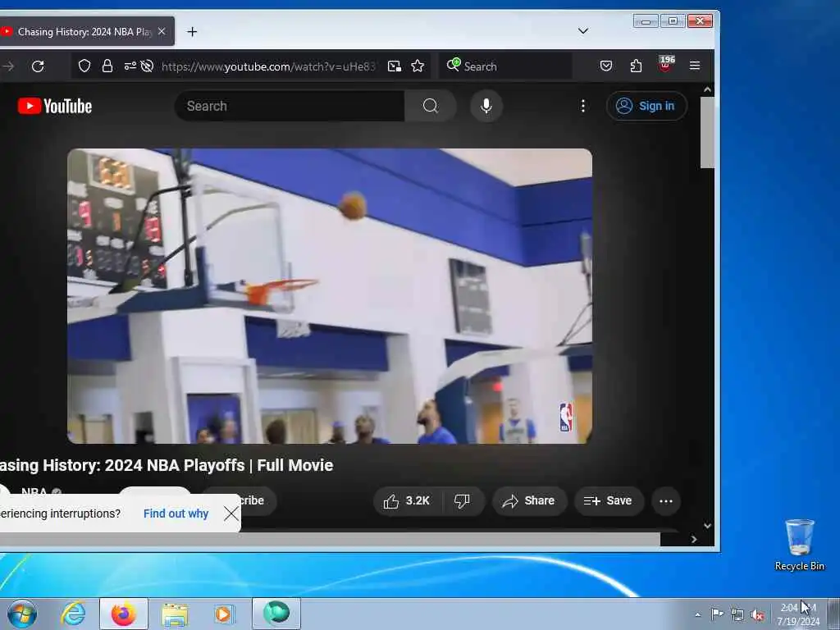
Task: Save the video to a playlist
Action: pos(609,501)
